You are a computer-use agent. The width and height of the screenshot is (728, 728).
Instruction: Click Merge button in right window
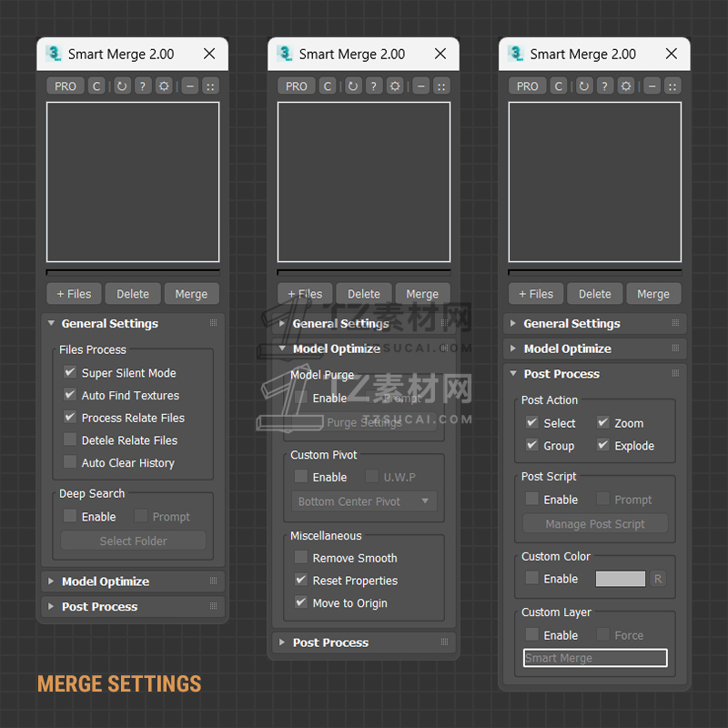pos(653,294)
